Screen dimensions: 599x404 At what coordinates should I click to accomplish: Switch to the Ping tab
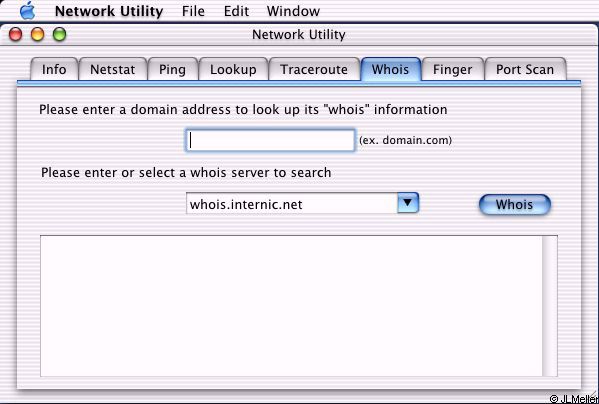tap(172, 69)
